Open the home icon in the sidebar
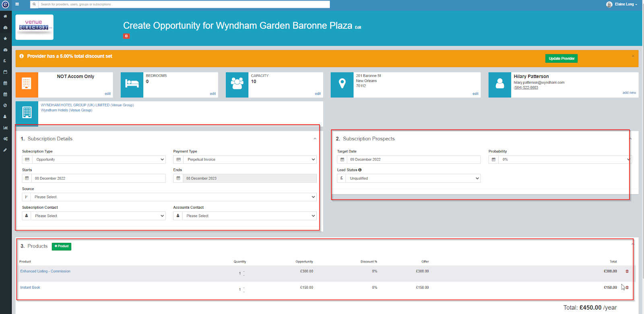Image resolution: width=644 pixels, height=314 pixels. (5, 16)
